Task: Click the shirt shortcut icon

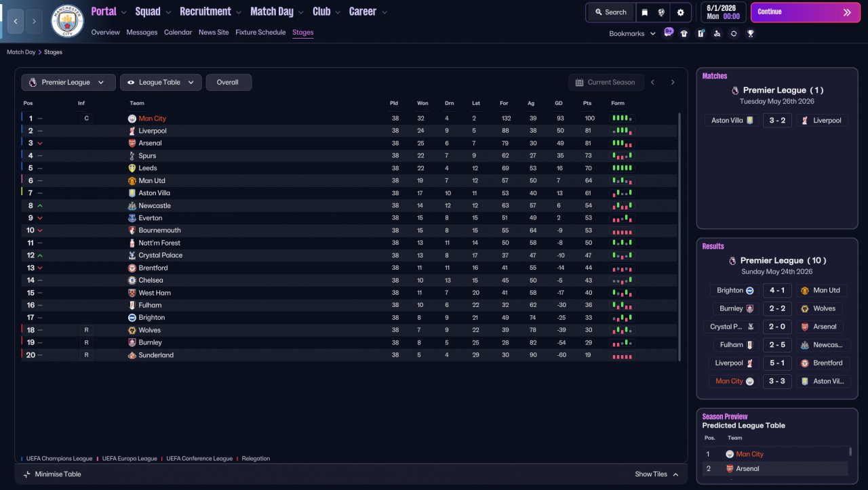Action: pos(684,33)
